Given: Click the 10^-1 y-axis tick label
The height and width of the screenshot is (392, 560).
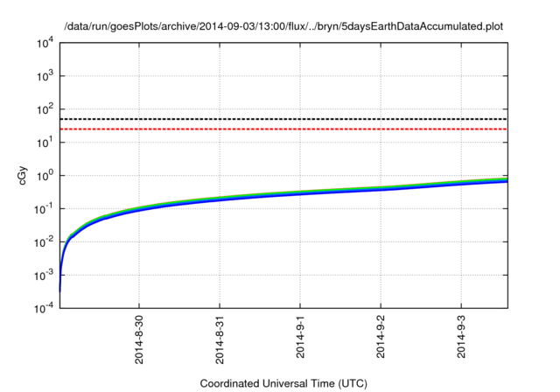Looking at the screenshot, I should [45, 209].
